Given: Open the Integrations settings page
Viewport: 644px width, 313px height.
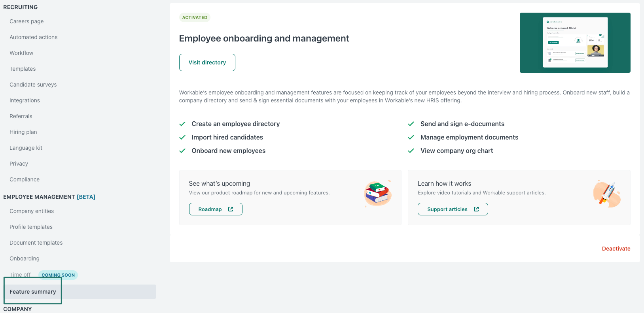Looking at the screenshot, I should coord(25,100).
